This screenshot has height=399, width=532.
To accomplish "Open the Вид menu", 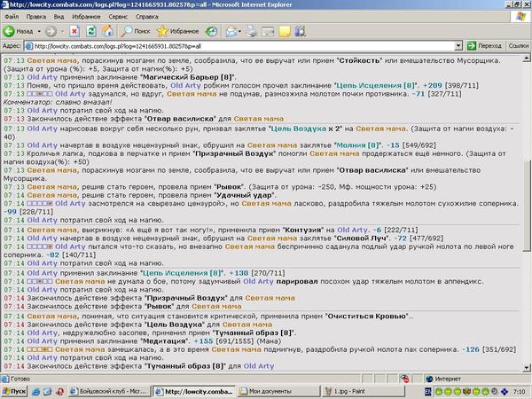I will [x=59, y=16].
